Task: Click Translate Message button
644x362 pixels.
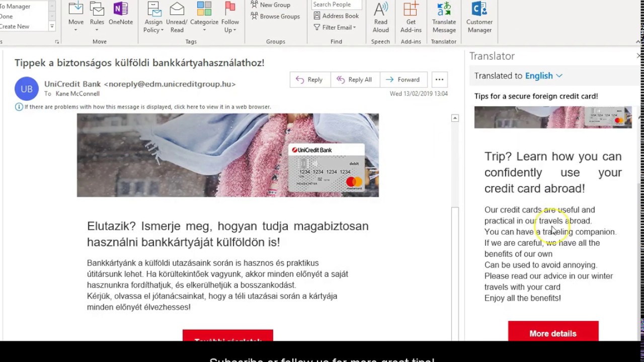Action: click(x=444, y=18)
